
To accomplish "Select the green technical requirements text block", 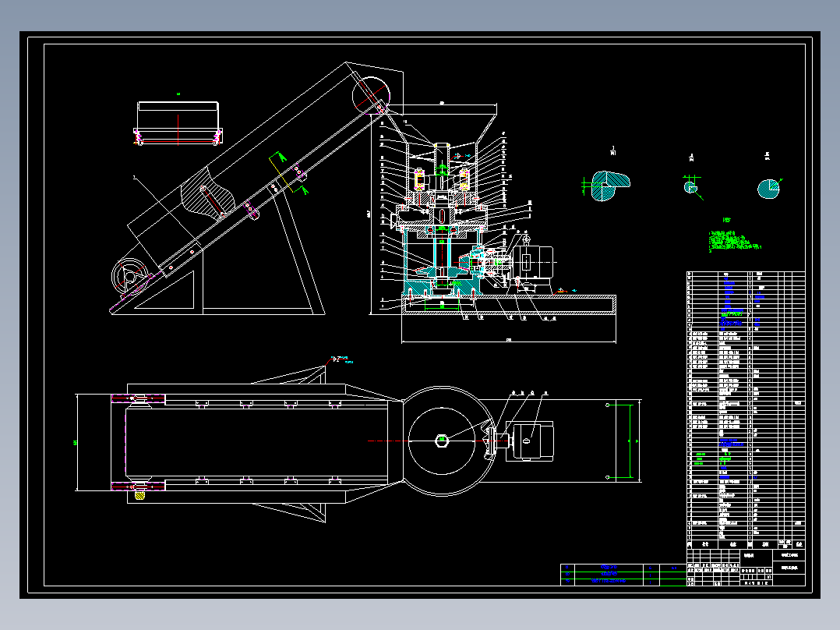I will [735, 241].
